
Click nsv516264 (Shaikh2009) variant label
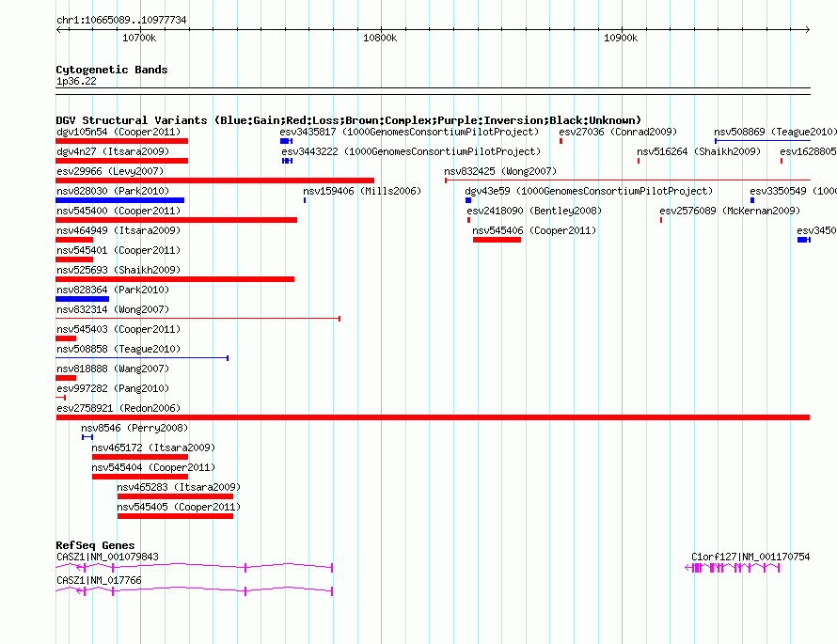(x=699, y=151)
